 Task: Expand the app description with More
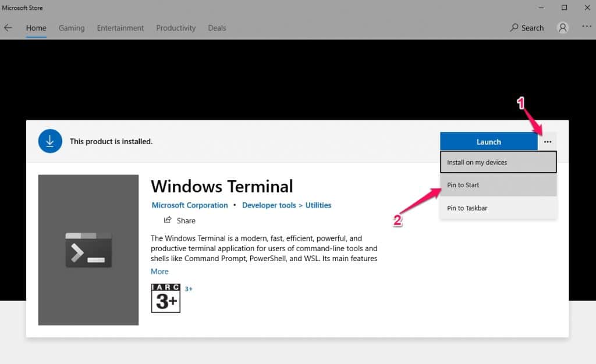click(x=159, y=271)
